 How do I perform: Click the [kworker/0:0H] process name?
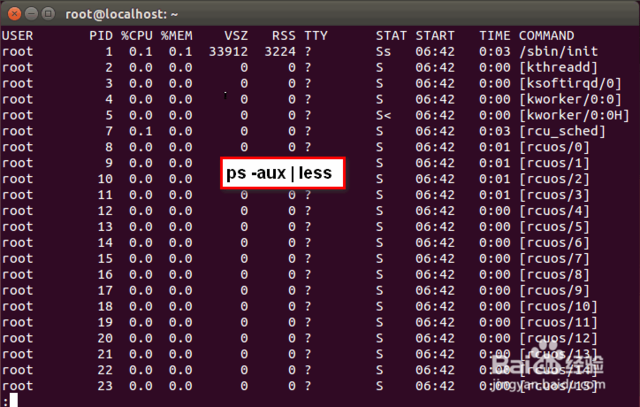click(574, 116)
